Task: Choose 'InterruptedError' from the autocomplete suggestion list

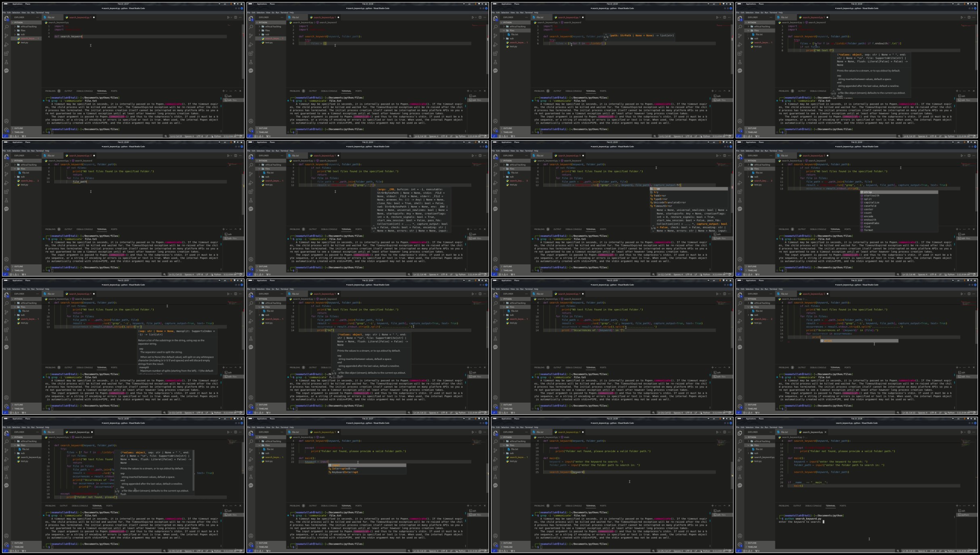Action: 367,468
